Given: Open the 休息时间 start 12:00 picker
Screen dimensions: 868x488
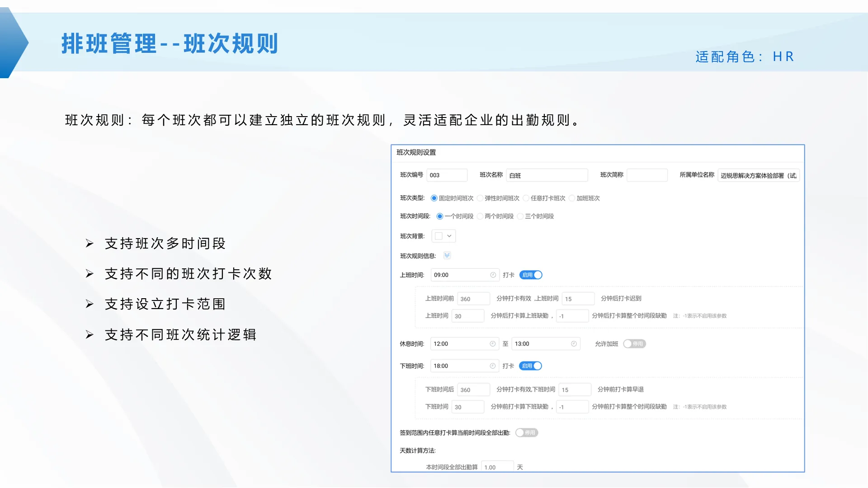Looking at the screenshot, I should 464,344.
